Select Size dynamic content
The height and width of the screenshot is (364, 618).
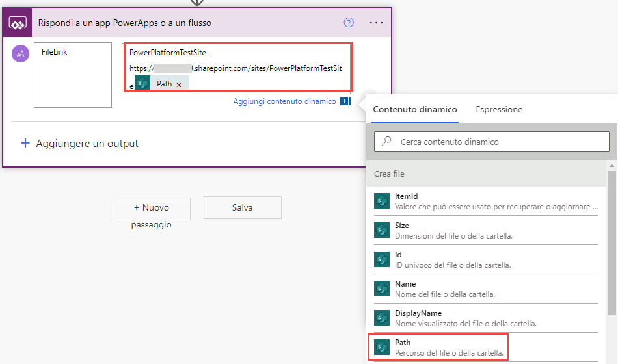486,231
